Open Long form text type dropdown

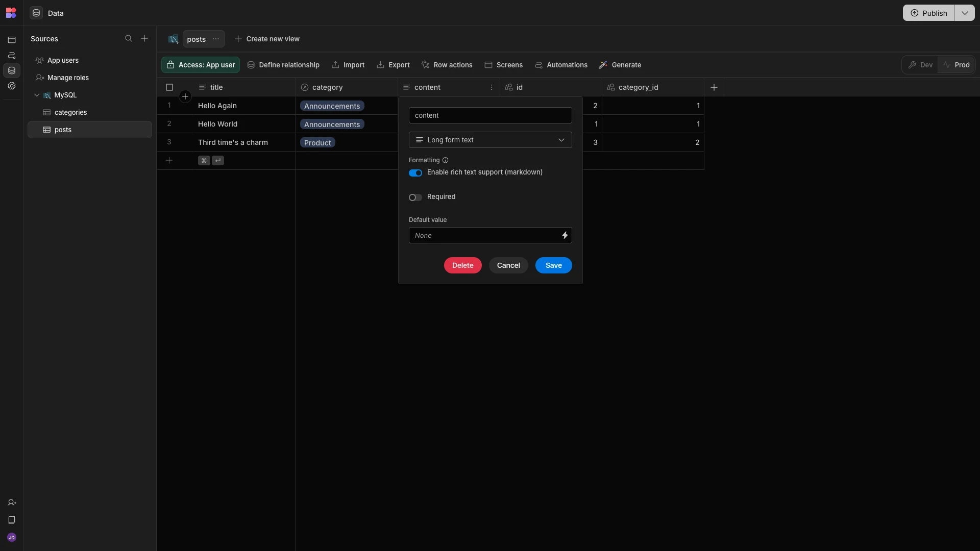click(x=490, y=140)
